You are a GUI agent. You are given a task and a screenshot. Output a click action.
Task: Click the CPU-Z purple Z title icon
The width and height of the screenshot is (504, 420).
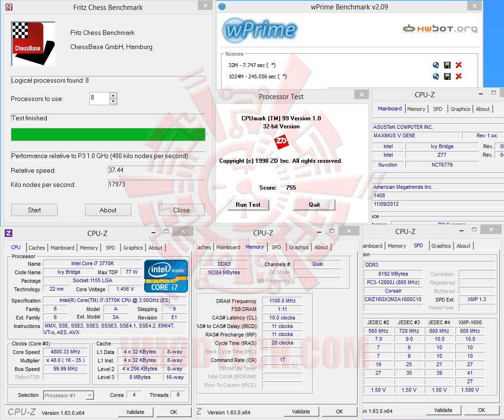(9, 233)
